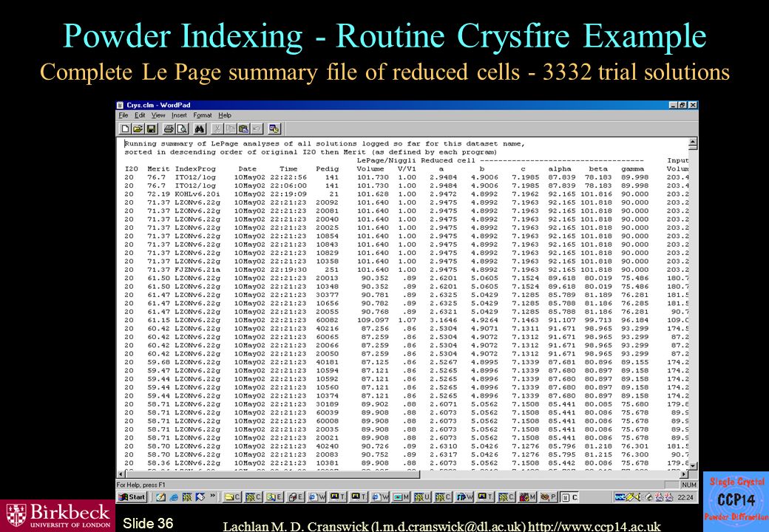Click the horizontal scrollbar thumb
The width and height of the screenshot is (769, 532).
click(272, 474)
